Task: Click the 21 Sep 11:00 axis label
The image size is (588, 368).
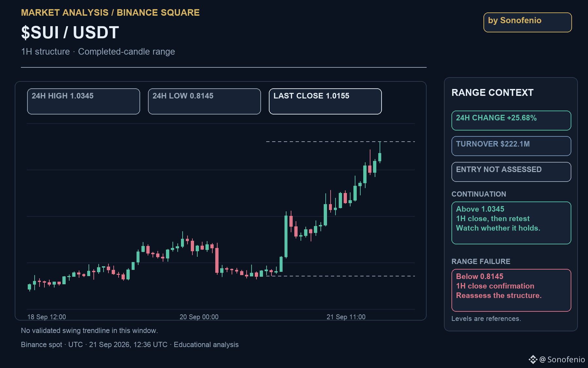Action: 346,317
